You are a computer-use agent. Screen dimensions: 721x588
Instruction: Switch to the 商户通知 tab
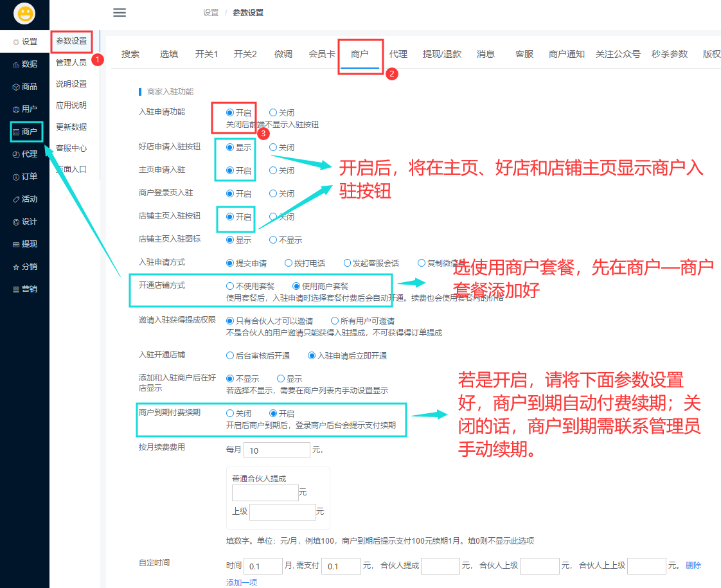pyautogui.click(x=567, y=54)
